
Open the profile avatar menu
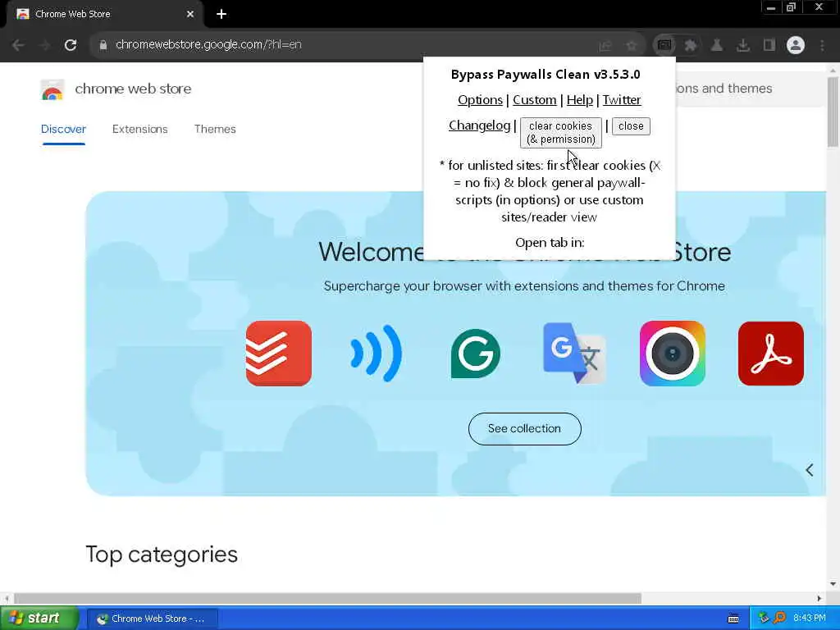click(x=796, y=46)
